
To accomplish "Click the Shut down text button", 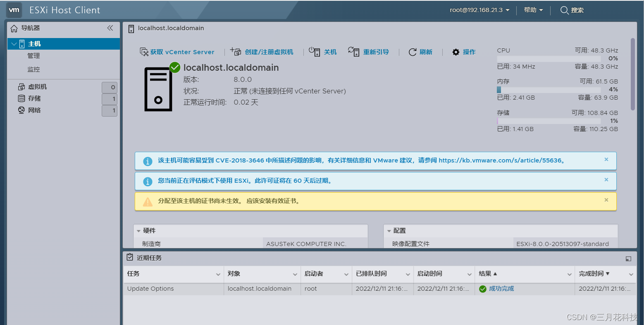I will 330,52.
